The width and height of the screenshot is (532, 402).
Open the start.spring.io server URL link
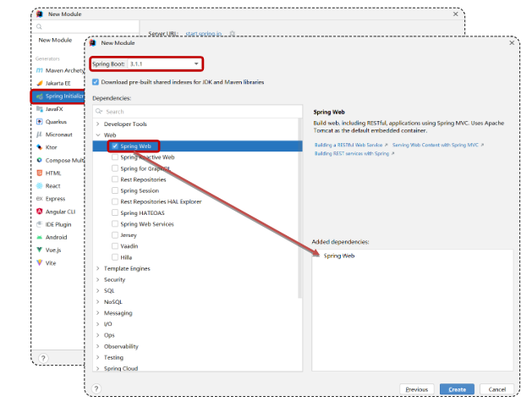(x=204, y=33)
